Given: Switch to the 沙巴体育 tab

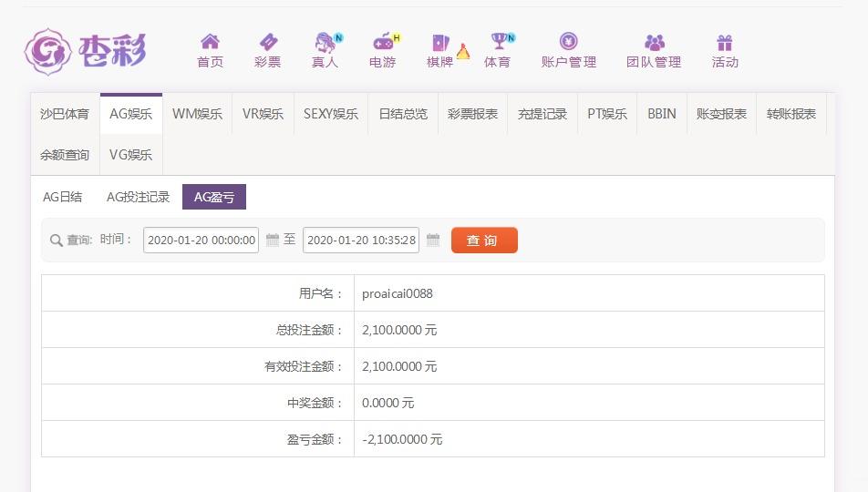Looking at the screenshot, I should click(65, 114).
